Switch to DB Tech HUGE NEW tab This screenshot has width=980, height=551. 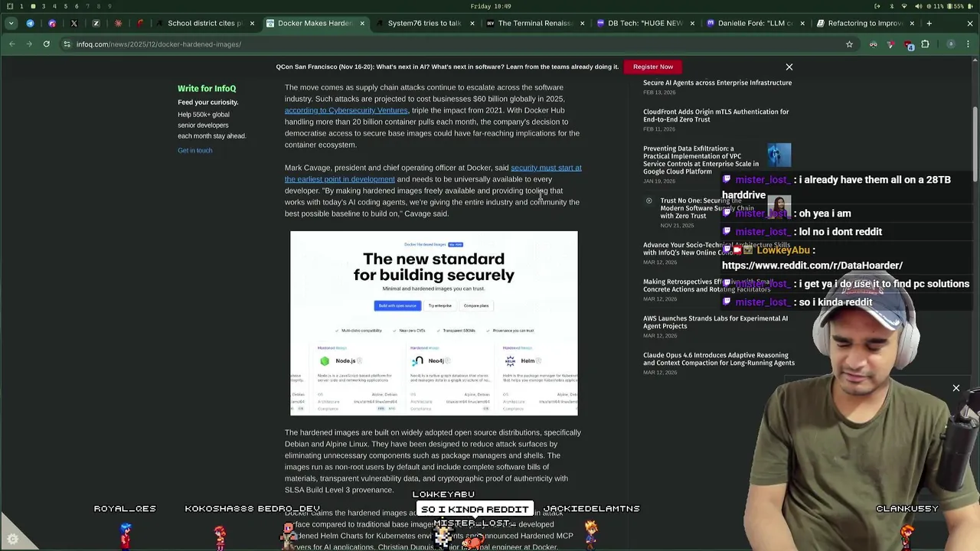644,23
